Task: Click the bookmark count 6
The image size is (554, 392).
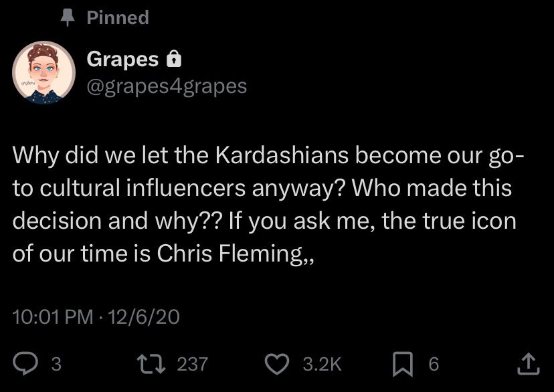Action: point(434,365)
